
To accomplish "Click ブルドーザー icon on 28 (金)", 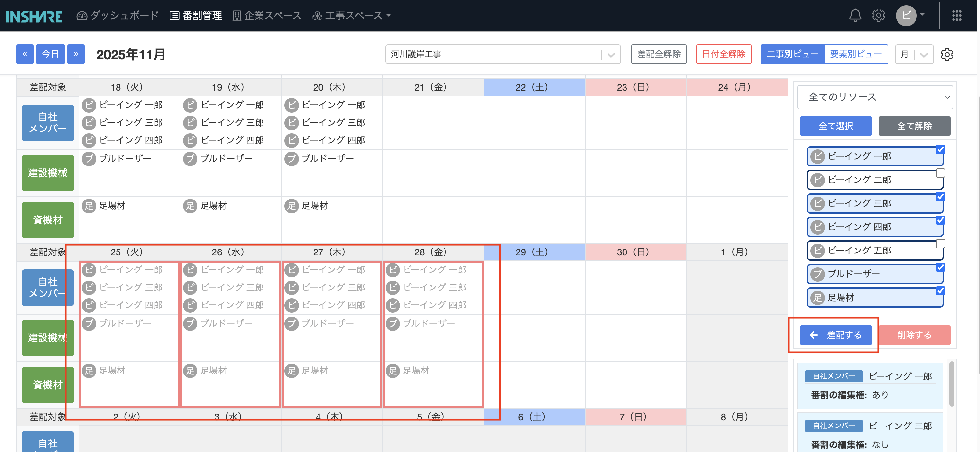I will (392, 323).
